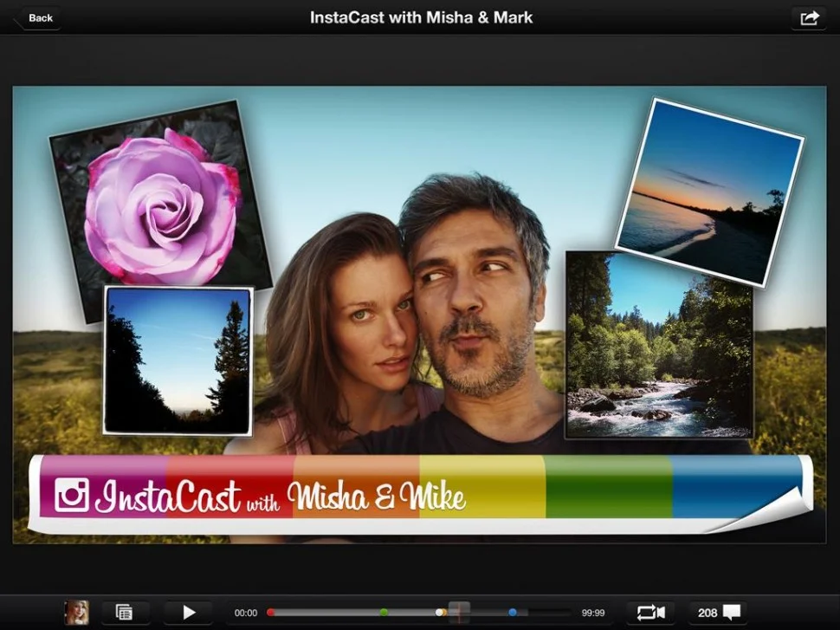Open the share menu icon
The image size is (840, 630).
[x=809, y=18]
